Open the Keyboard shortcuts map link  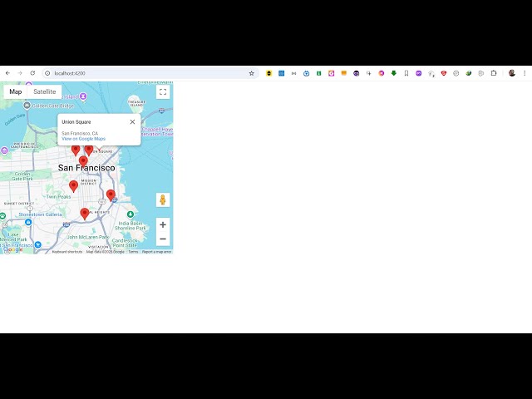(67, 251)
